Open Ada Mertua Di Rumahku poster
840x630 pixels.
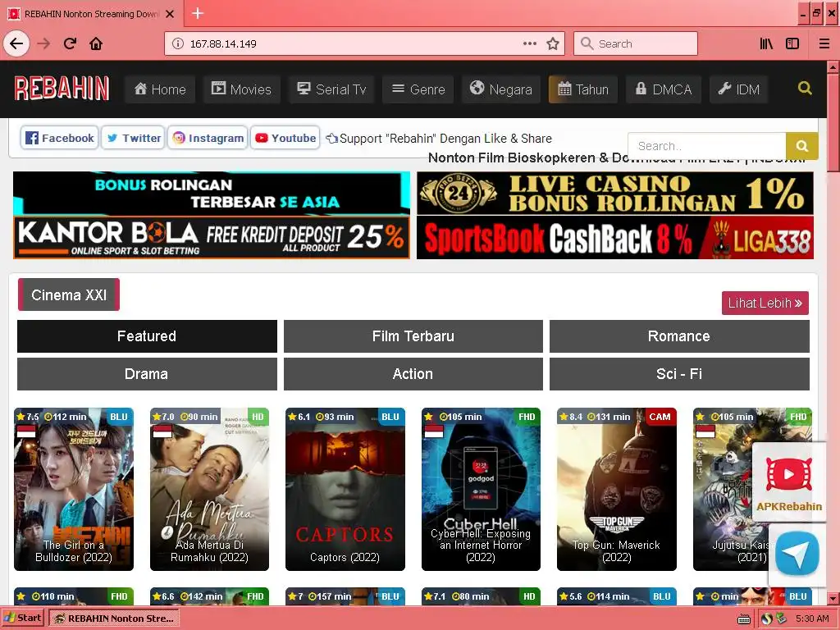pyautogui.click(x=209, y=489)
